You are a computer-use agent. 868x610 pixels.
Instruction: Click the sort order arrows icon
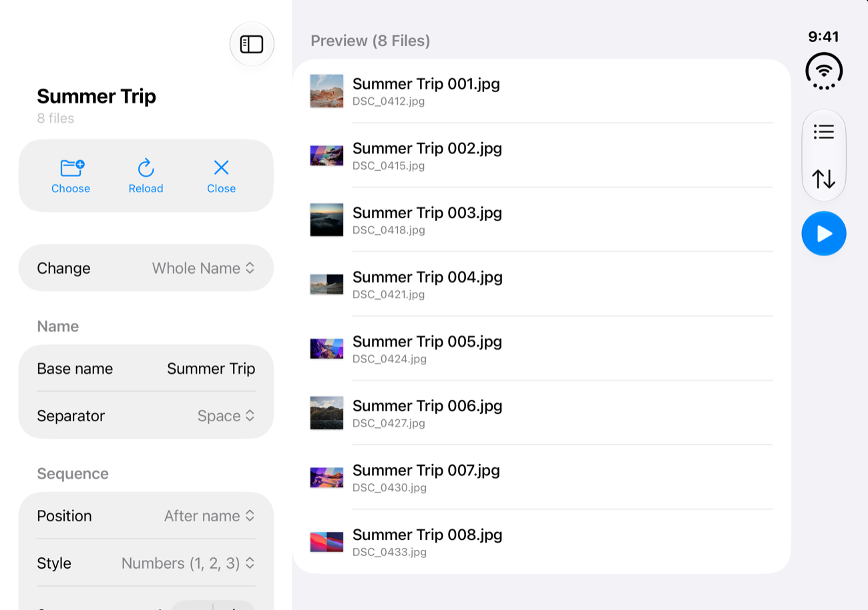(824, 178)
